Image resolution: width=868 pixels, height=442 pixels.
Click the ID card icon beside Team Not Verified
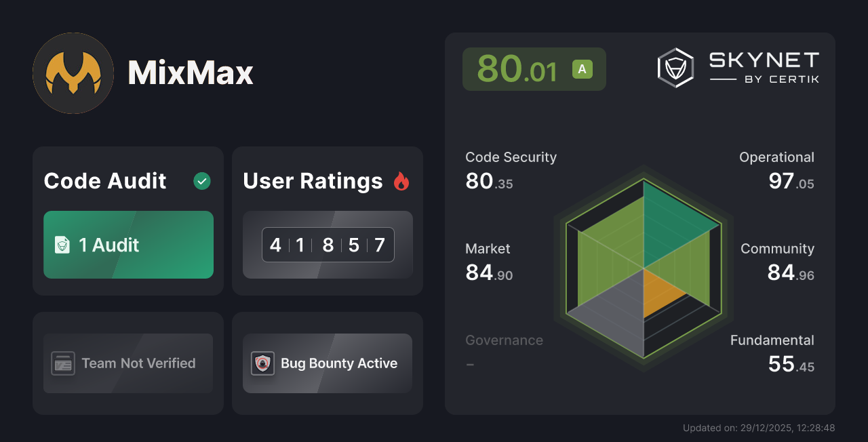coord(63,363)
